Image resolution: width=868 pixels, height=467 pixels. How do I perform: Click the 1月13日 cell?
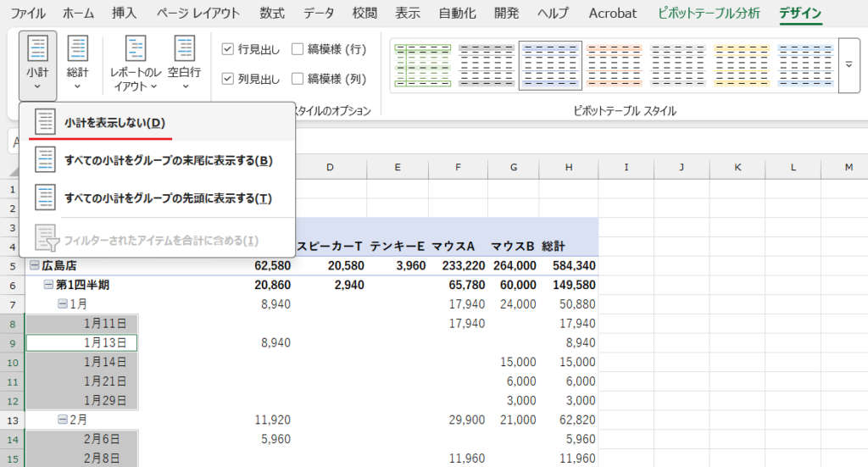coord(82,343)
